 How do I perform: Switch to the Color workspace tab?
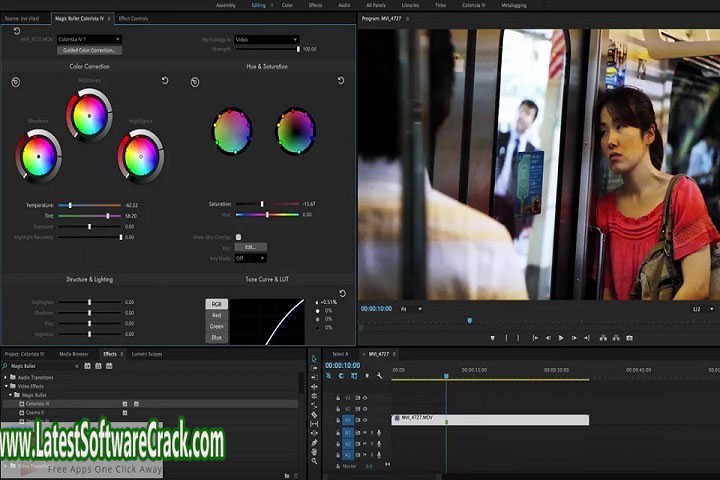point(287,5)
